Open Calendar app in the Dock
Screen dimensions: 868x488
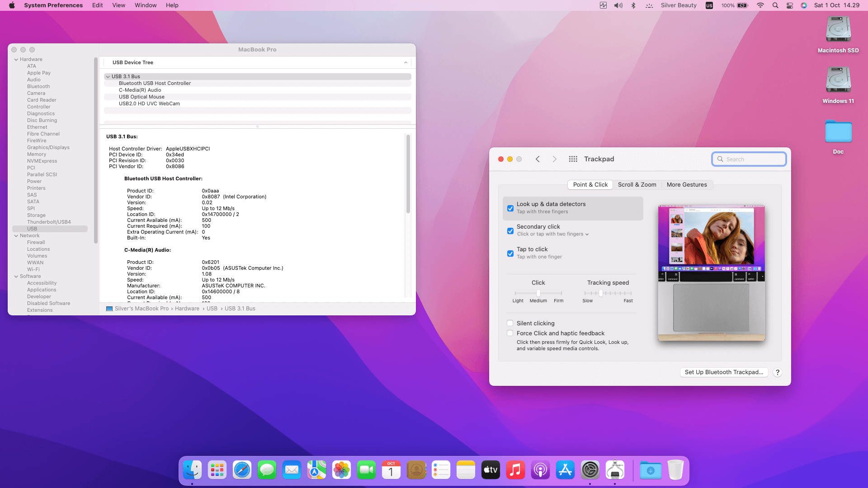(392, 470)
